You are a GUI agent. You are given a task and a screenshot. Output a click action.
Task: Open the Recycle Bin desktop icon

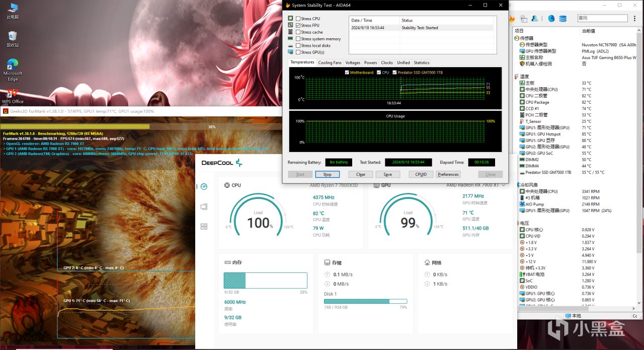[x=13, y=38]
